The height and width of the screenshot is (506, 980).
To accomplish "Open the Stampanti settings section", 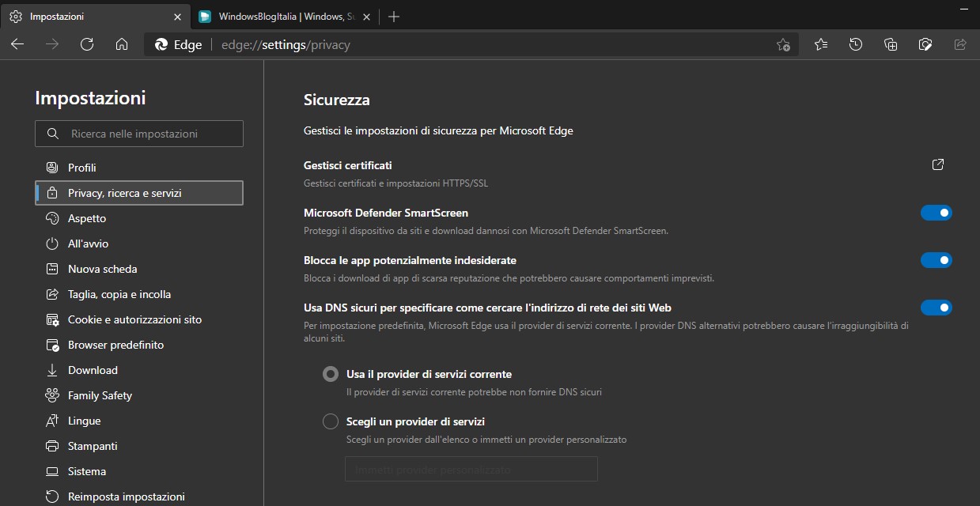I will click(x=139, y=446).
